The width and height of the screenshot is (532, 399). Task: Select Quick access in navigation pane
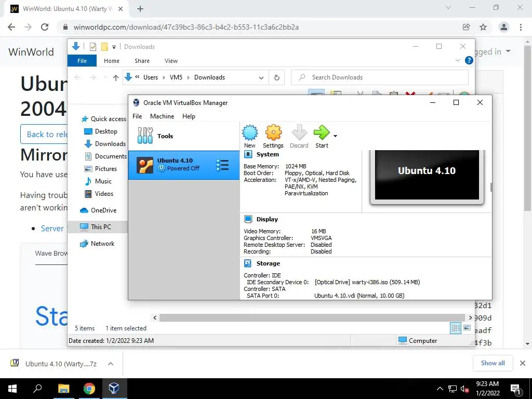click(x=104, y=119)
